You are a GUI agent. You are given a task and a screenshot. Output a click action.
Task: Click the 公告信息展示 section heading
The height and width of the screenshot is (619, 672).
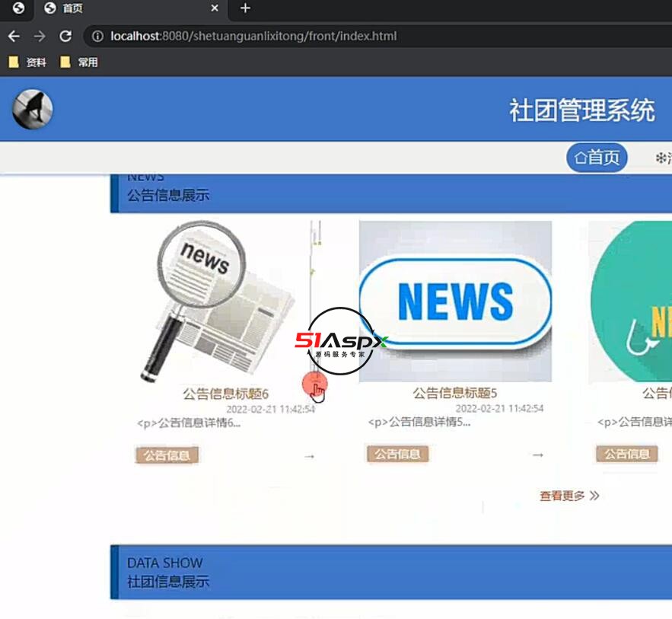pyautogui.click(x=168, y=196)
